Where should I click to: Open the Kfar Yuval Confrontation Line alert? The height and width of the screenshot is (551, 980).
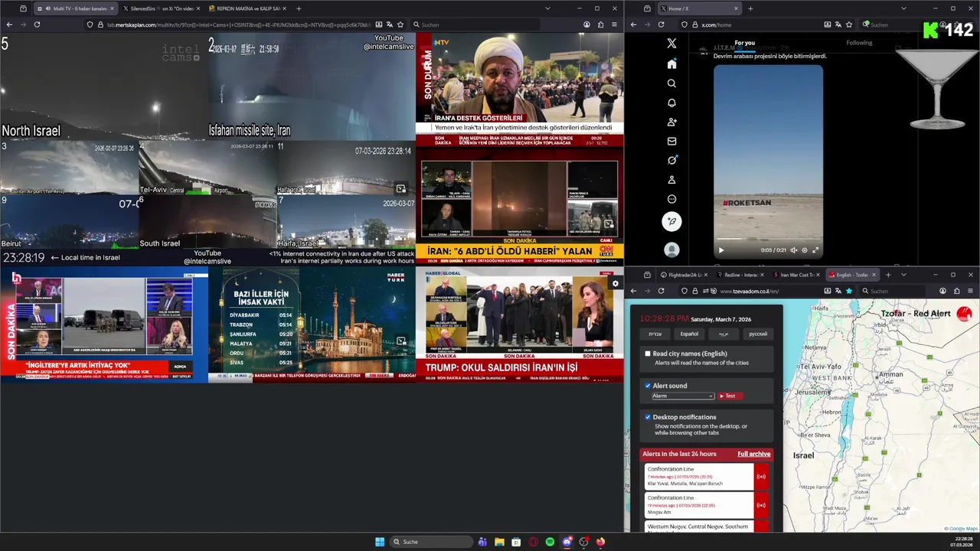pos(699,477)
